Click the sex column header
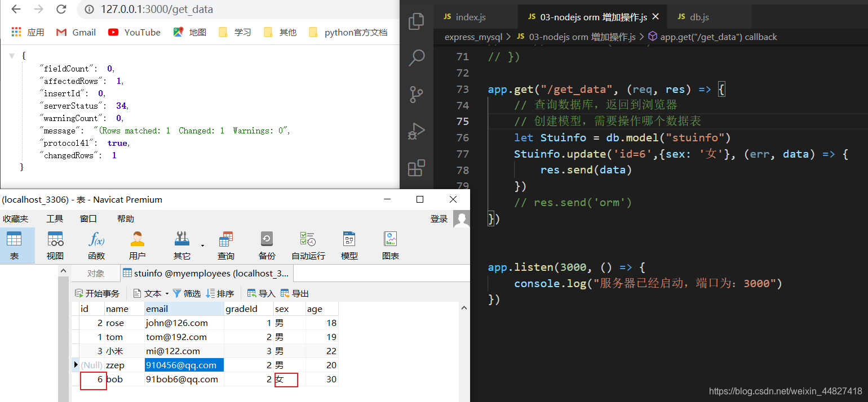868x402 pixels. tap(290, 309)
